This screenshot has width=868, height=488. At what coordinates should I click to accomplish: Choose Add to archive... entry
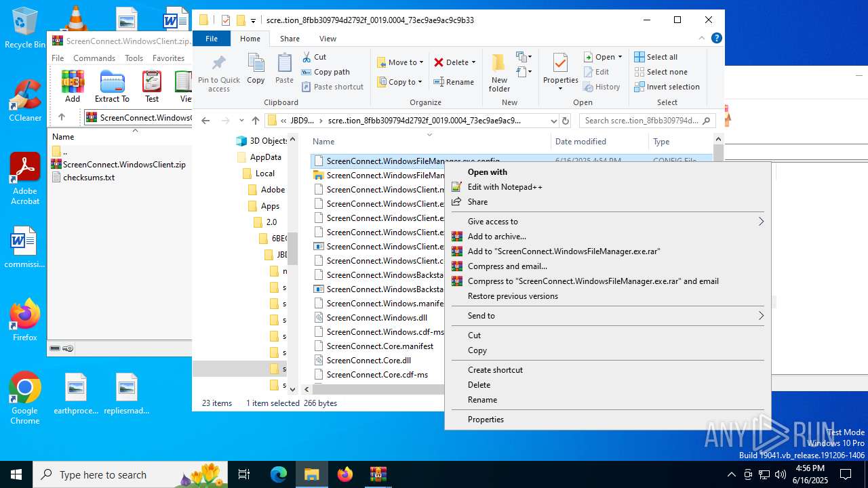point(497,237)
